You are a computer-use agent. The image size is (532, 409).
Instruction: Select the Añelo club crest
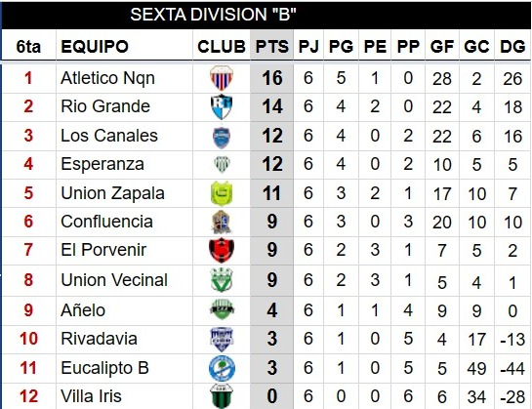point(222,309)
